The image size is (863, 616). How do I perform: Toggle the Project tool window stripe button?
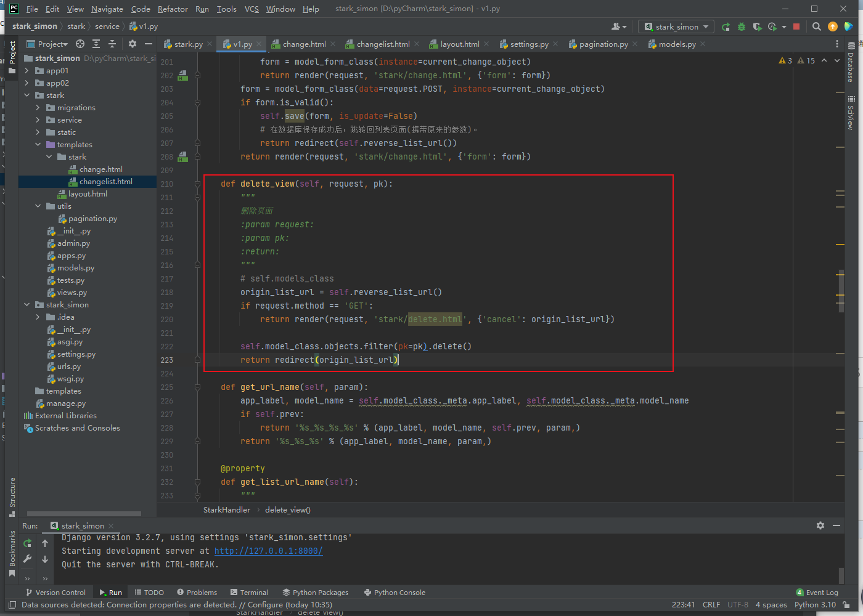pos(12,54)
